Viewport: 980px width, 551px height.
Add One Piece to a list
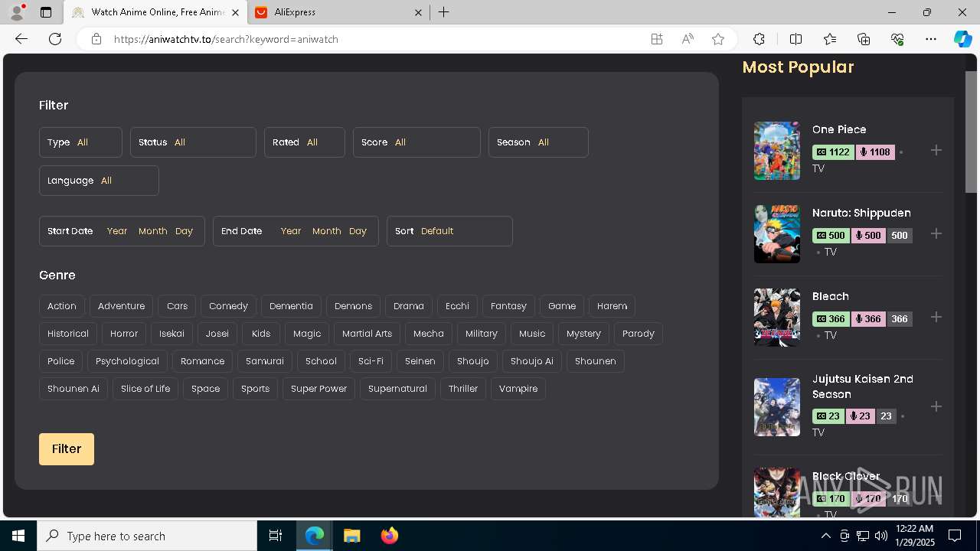[936, 150]
